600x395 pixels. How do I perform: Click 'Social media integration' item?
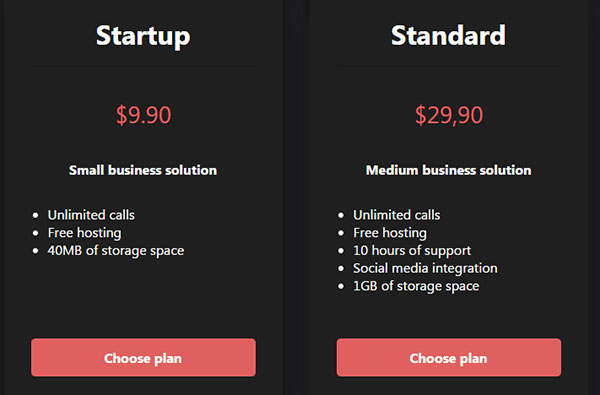coord(425,268)
